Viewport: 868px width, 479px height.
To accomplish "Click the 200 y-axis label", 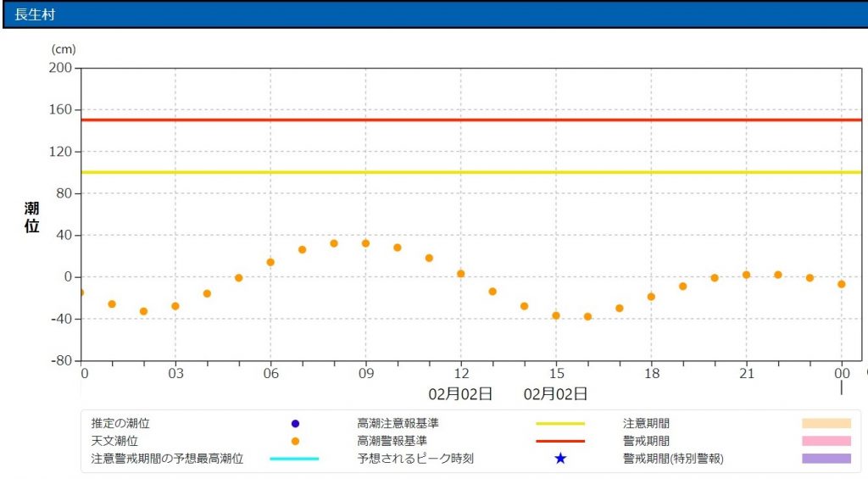I will (60, 68).
